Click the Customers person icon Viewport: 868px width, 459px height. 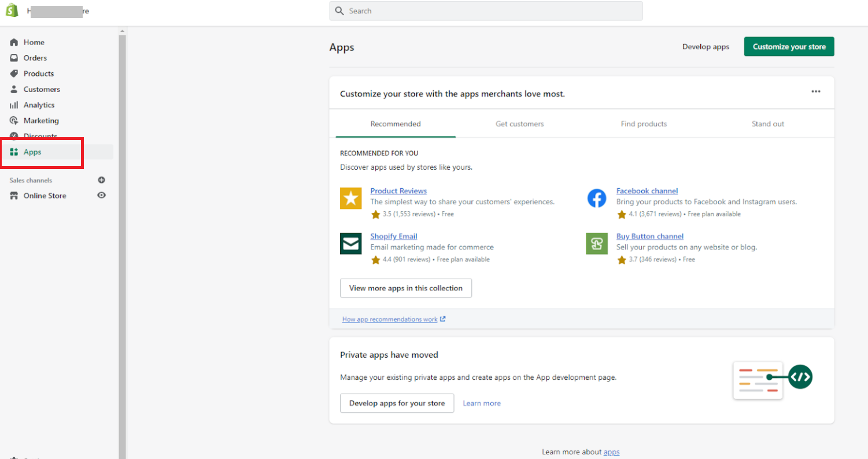tap(14, 89)
